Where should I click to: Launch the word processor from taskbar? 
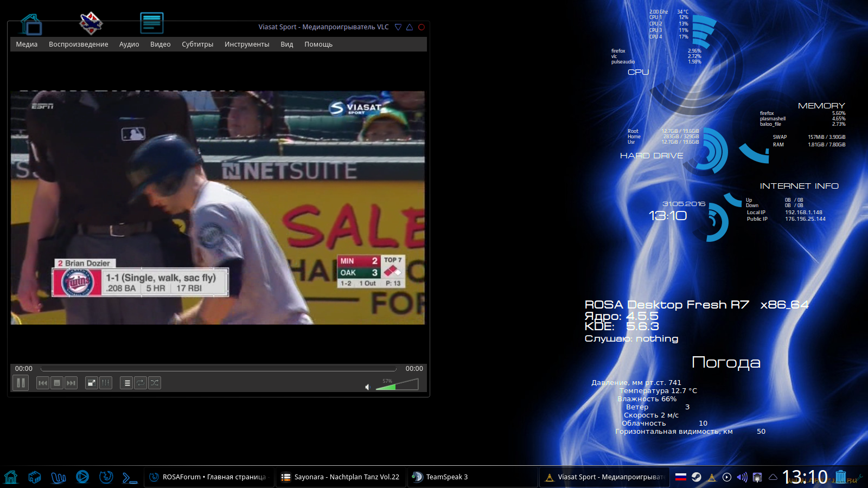(x=59, y=477)
